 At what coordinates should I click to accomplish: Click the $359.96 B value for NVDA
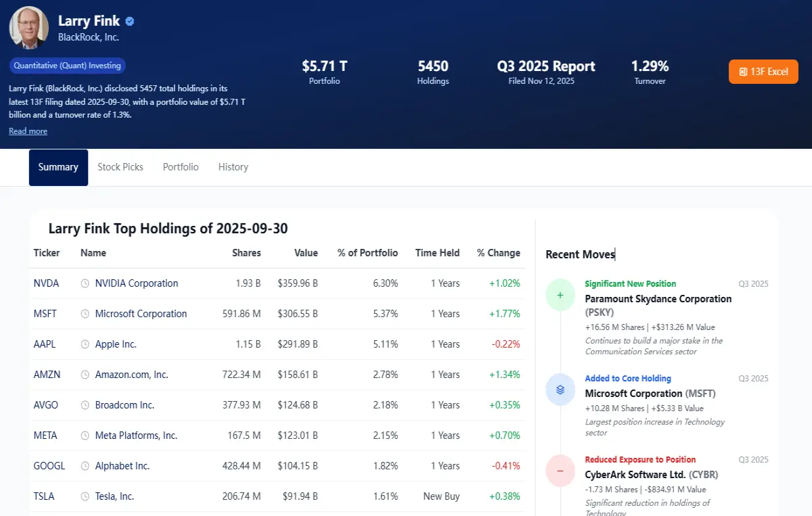coord(298,283)
